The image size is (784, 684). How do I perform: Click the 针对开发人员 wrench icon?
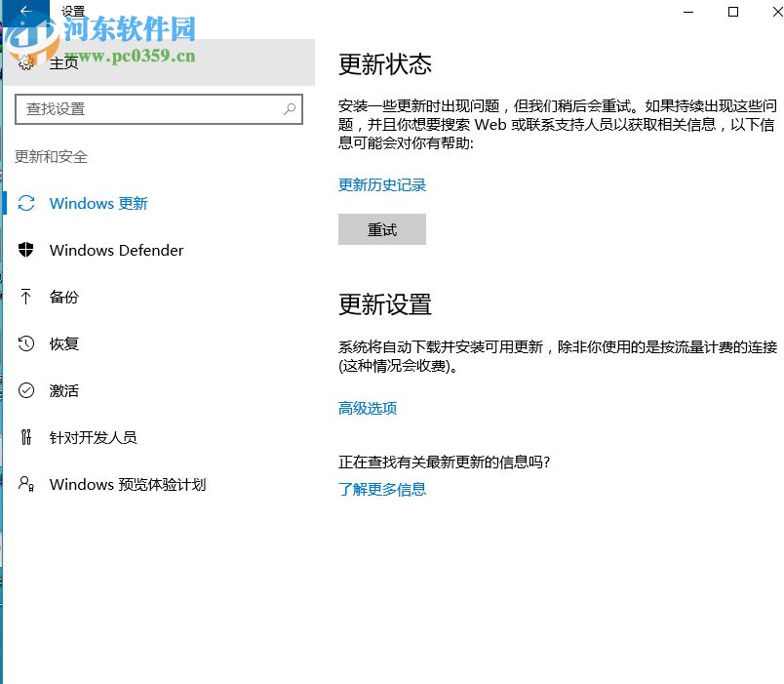(27, 437)
